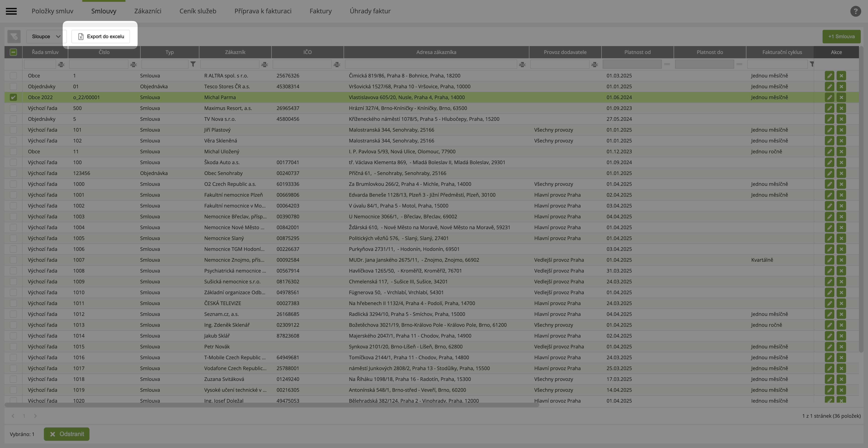Expand the Sloupce columns dropdown
The image size is (868, 448).
[x=46, y=36]
